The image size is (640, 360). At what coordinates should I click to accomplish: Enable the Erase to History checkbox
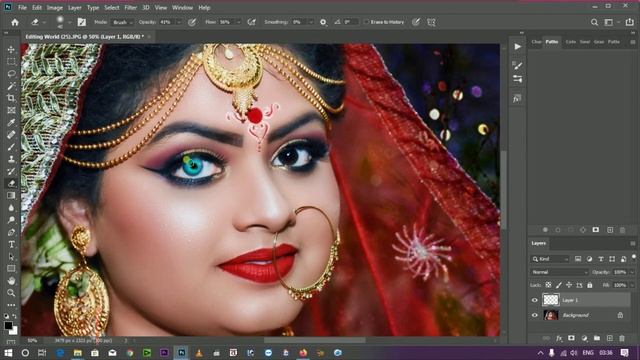(x=366, y=22)
